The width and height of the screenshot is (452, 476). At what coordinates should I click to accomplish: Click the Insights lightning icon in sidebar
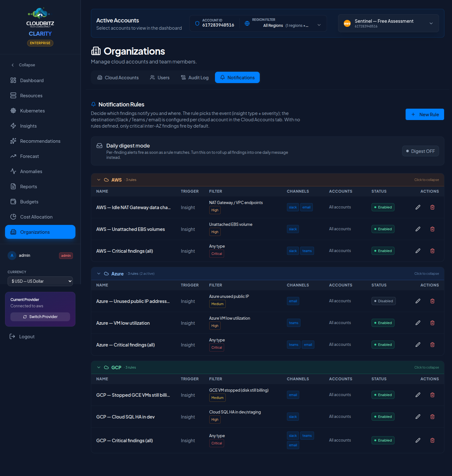pyautogui.click(x=13, y=126)
